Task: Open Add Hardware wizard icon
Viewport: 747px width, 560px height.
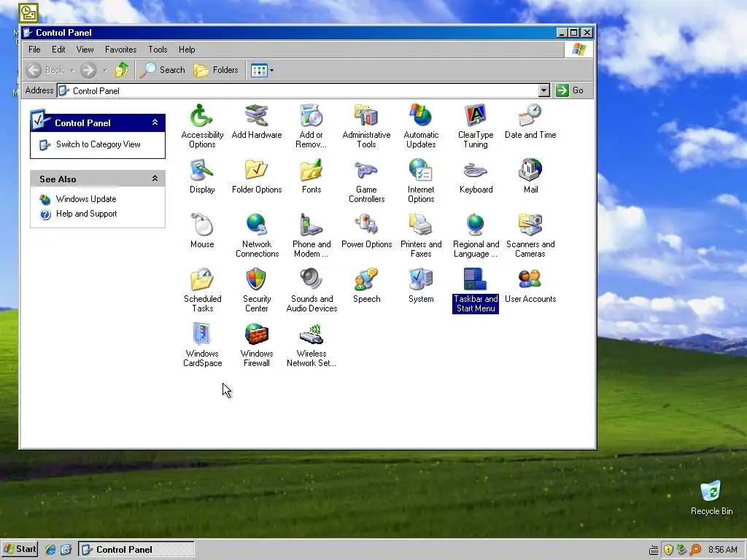Action: (x=256, y=116)
